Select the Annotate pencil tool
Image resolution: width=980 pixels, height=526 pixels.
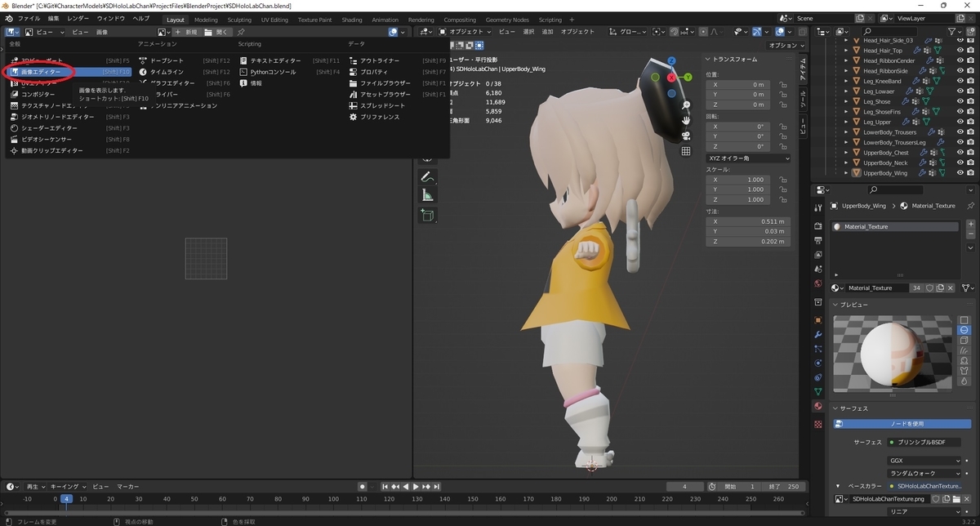click(x=427, y=176)
